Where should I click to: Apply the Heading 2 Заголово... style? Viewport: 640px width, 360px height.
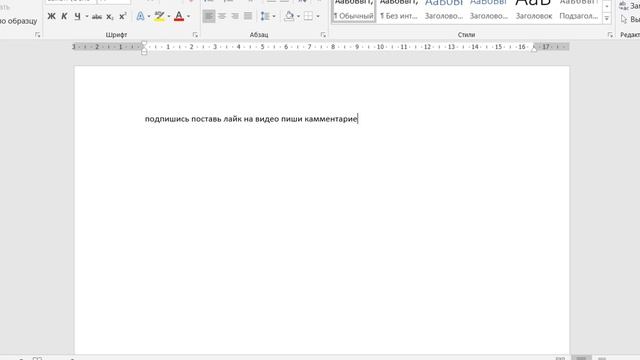[489, 11]
